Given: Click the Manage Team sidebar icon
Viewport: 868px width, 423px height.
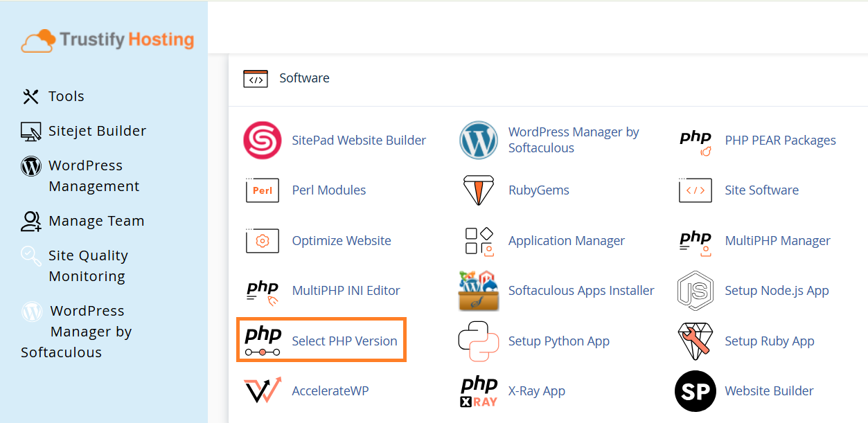Looking at the screenshot, I should coord(31,222).
